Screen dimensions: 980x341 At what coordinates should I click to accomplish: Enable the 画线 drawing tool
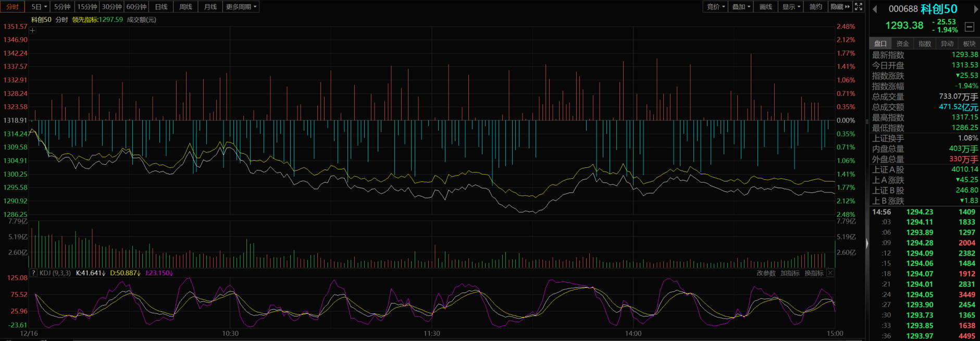(x=765, y=7)
